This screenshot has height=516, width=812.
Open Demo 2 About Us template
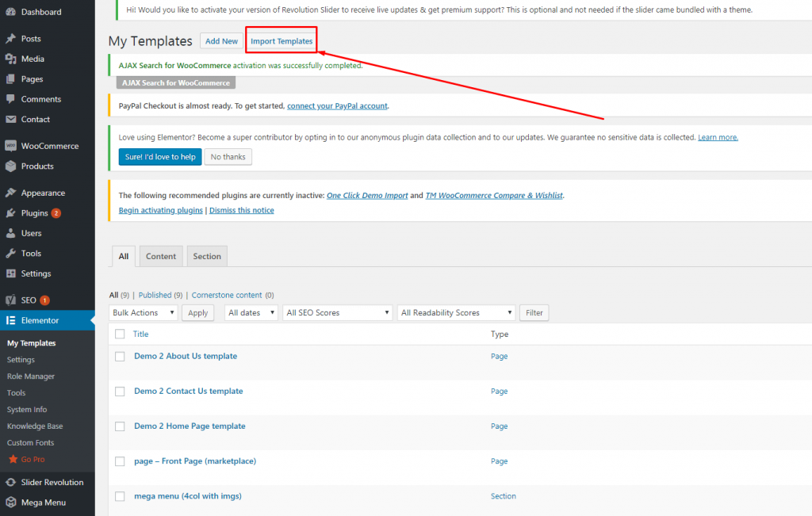click(x=186, y=356)
